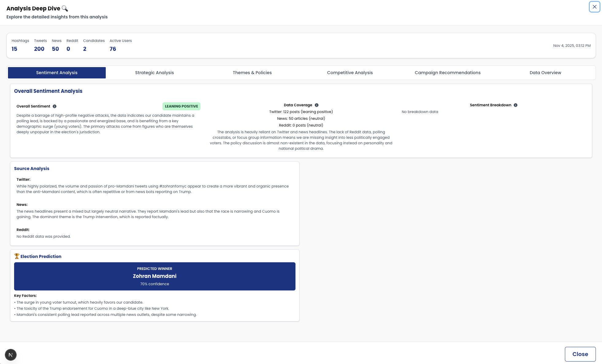Click the Sentiment Breakdown info icon

coord(516,105)
